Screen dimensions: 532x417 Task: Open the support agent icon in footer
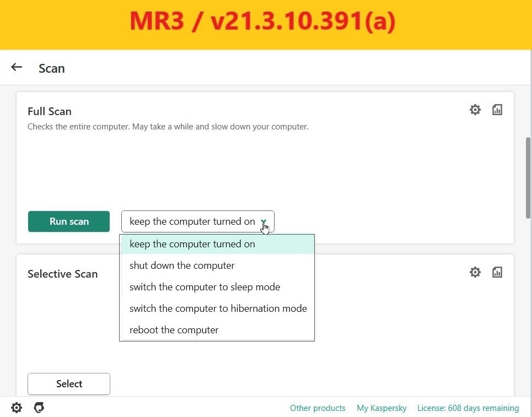coord(39,408)
